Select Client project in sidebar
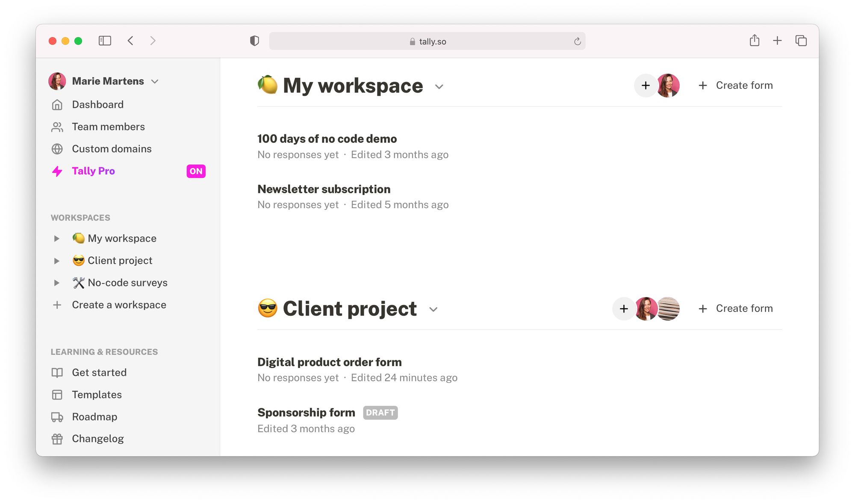 120,260
